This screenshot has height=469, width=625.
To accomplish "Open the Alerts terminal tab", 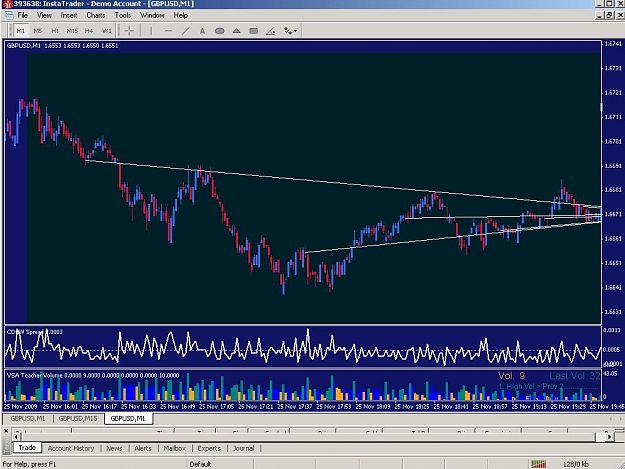I will tap(143, 448).
